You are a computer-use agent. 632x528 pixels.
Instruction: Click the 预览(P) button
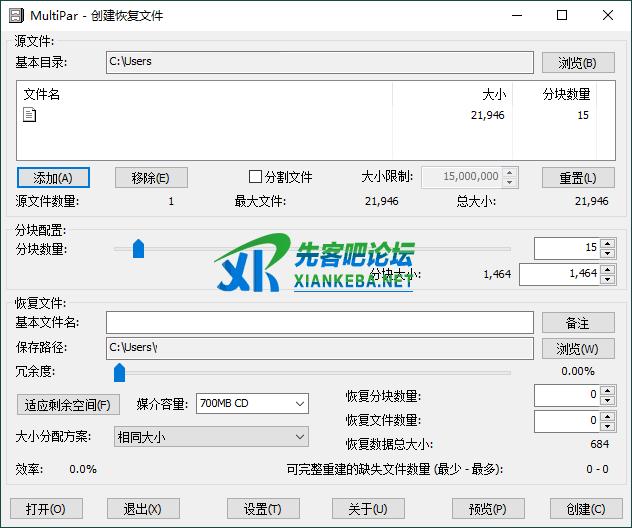pos(487,508)
